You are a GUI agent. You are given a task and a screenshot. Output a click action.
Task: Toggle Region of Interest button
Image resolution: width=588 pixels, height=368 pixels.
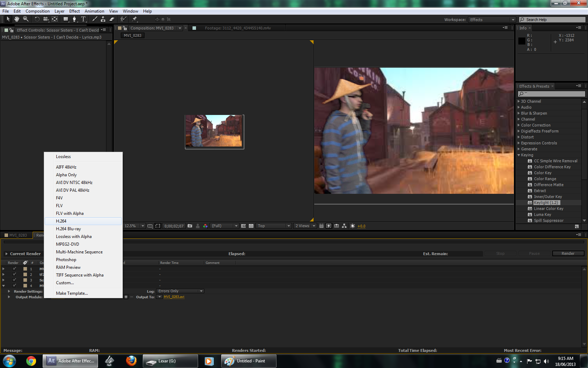click(x=244, y=226)
